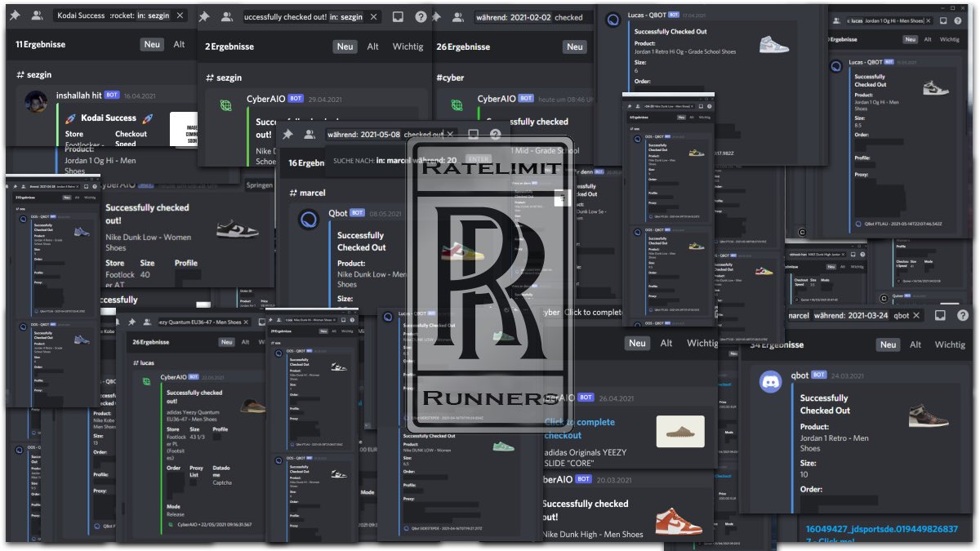Open Yeezy Slide CORE product thumbnail
Image resolution: width=980 pixels, height=551 pixels.
coord(679,430)
